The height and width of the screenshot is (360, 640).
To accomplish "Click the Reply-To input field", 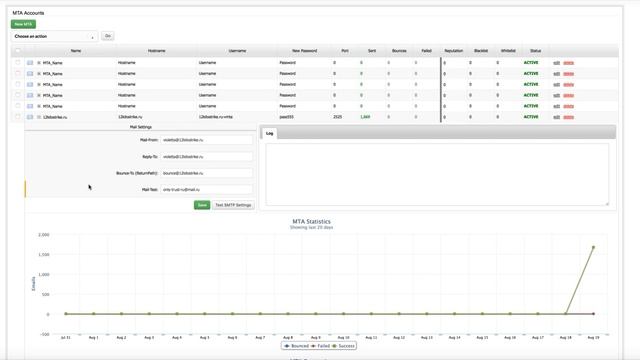I will (x=206, y=157).
